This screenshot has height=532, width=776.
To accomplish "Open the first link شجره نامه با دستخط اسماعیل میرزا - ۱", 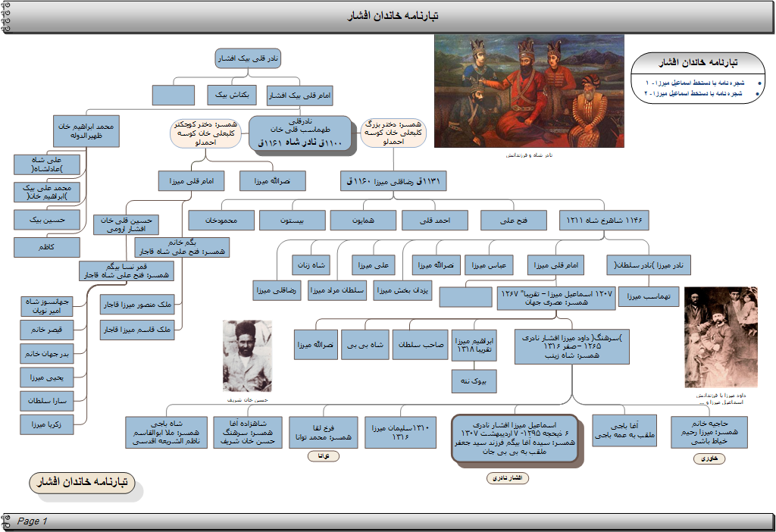I will 694,82.
